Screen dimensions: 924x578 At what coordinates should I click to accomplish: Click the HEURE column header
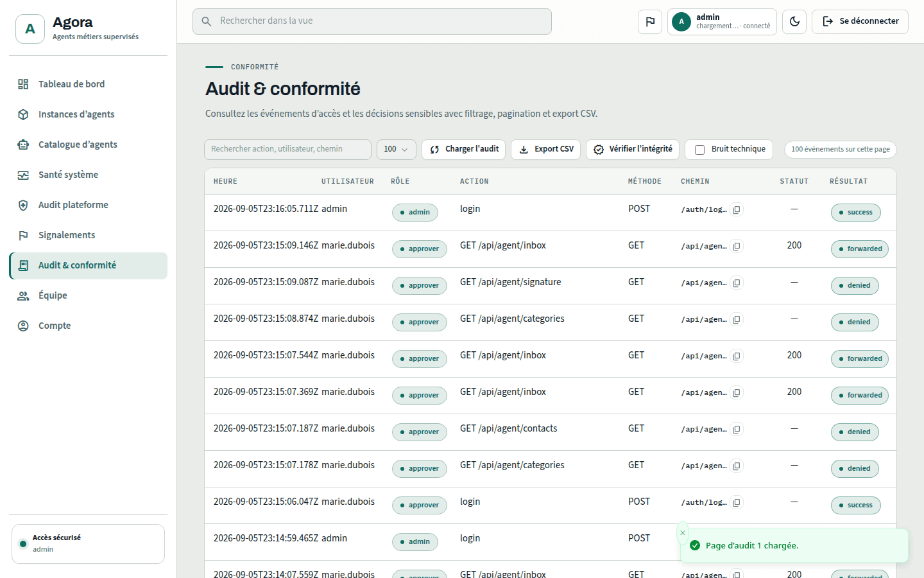tap(225, 182)
